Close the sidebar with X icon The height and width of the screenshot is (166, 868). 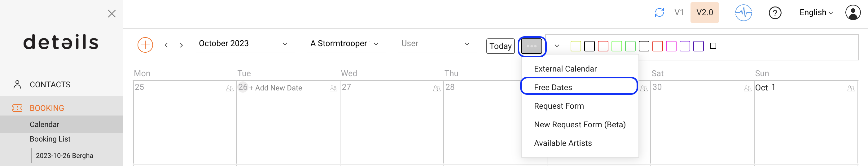[112, 13]
